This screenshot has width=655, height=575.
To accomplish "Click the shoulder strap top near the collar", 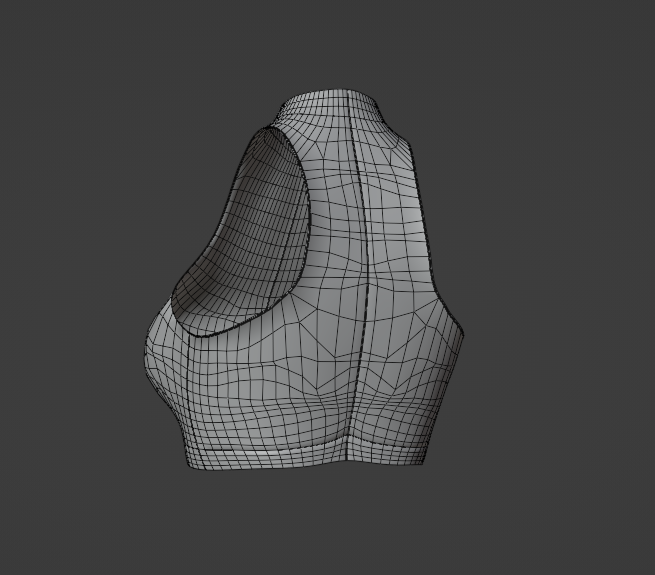I will tap(282, 121).
